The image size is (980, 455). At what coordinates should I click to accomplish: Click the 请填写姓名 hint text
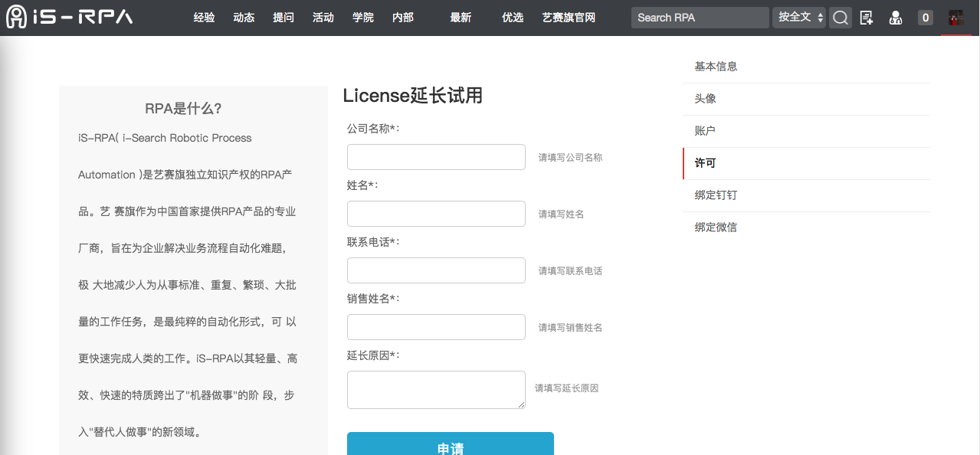point(561,214)
